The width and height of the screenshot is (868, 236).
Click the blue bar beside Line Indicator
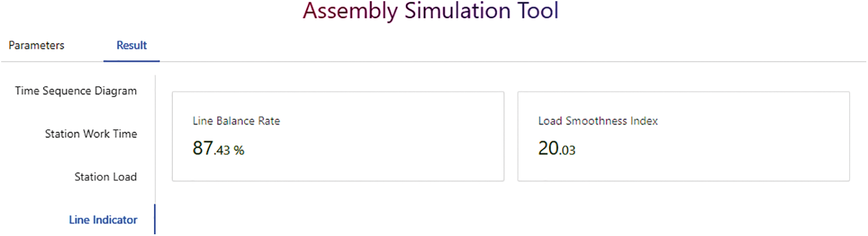(155, 219)
